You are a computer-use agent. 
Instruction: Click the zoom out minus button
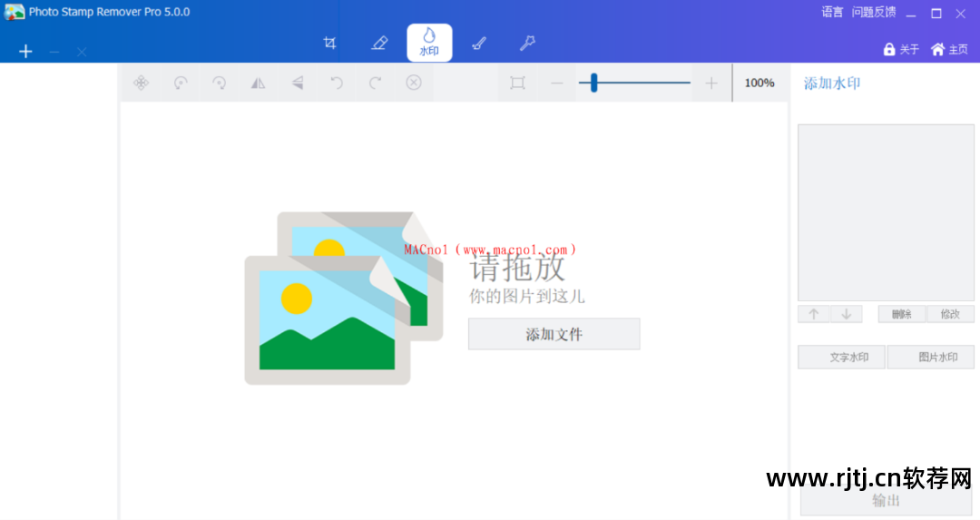[x=557, y=83]
